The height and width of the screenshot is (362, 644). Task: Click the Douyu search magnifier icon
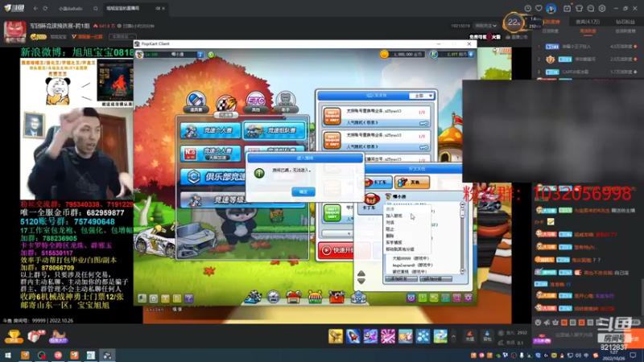coord(95,8)
